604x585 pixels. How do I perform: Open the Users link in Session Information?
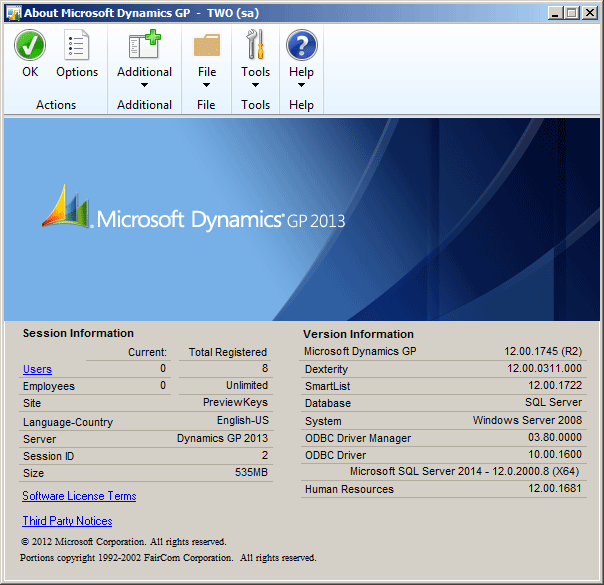pyautogui.click(x=37, y=369)
